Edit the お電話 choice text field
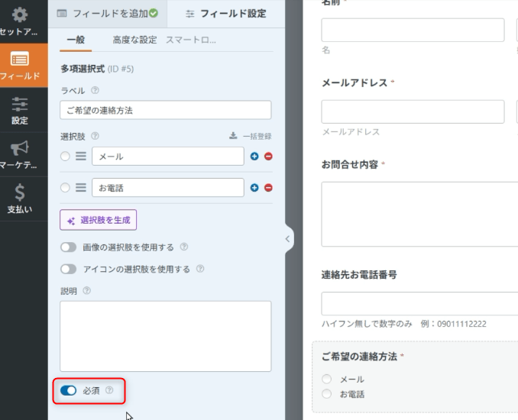The width and height of the screenshot is (518, 420). (x=168, y=188)
